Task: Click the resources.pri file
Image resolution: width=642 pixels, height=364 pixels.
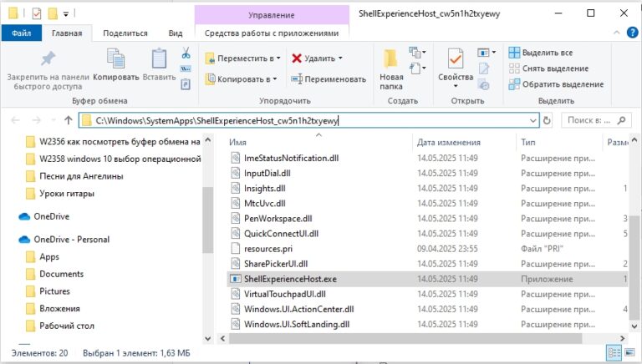Action: 268,249
